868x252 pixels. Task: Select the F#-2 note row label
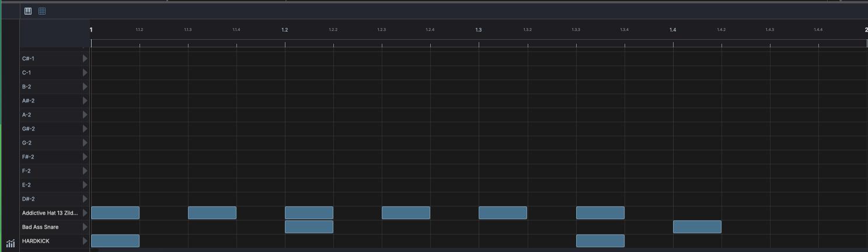point(28,157)
